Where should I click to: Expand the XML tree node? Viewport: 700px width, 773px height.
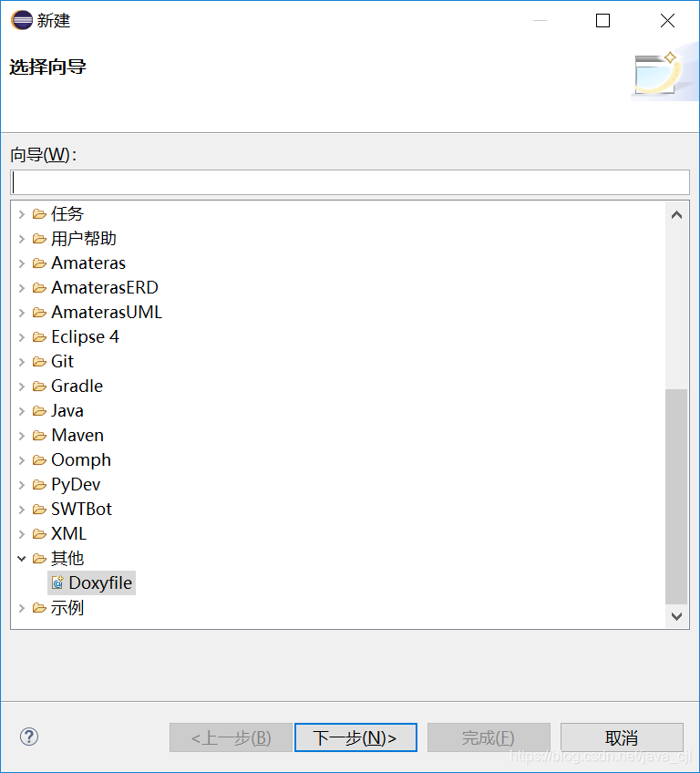[21, 534]
